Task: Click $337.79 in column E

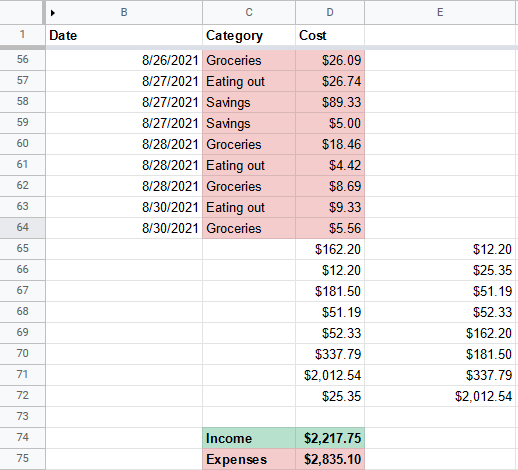Action: 440,375
